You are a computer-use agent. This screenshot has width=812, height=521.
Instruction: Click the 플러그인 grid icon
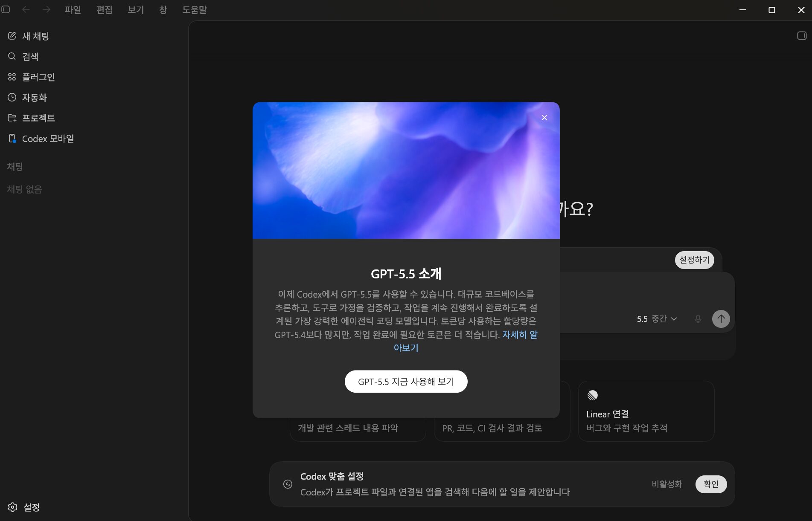point(12,77)
